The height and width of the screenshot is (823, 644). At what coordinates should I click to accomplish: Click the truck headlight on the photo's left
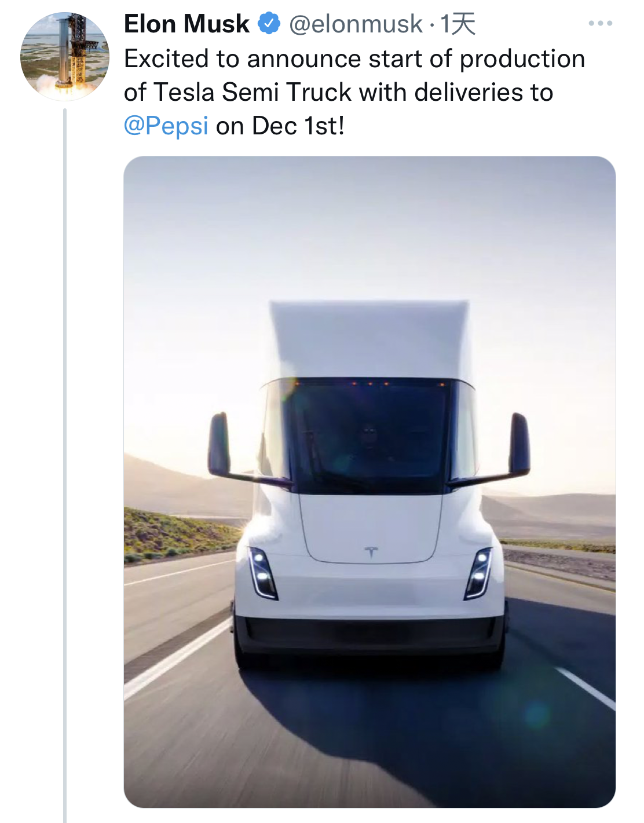pos(261,572)
